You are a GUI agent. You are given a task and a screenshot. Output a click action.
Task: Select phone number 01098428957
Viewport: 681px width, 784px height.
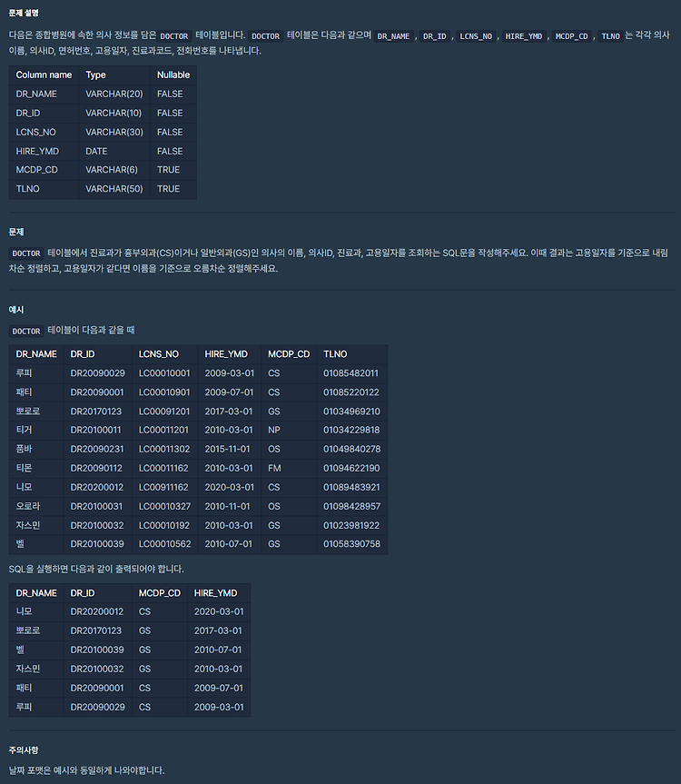click(351, 506)
